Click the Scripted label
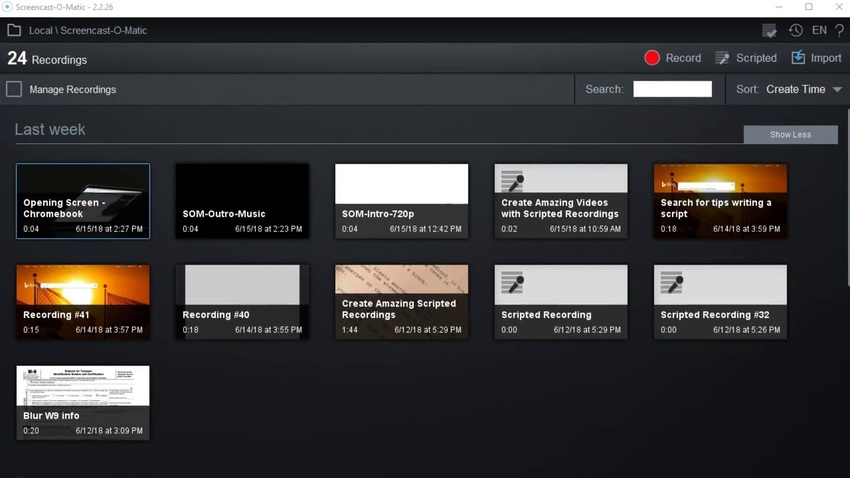Image resolution: width=850 pixels, height=478 pixels. click(756, 58)
